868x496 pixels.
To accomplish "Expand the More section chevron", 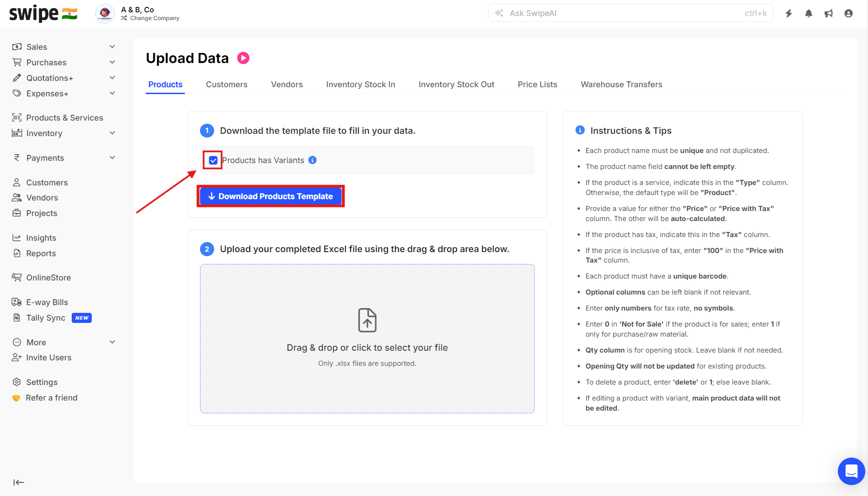I will (112, 342).
